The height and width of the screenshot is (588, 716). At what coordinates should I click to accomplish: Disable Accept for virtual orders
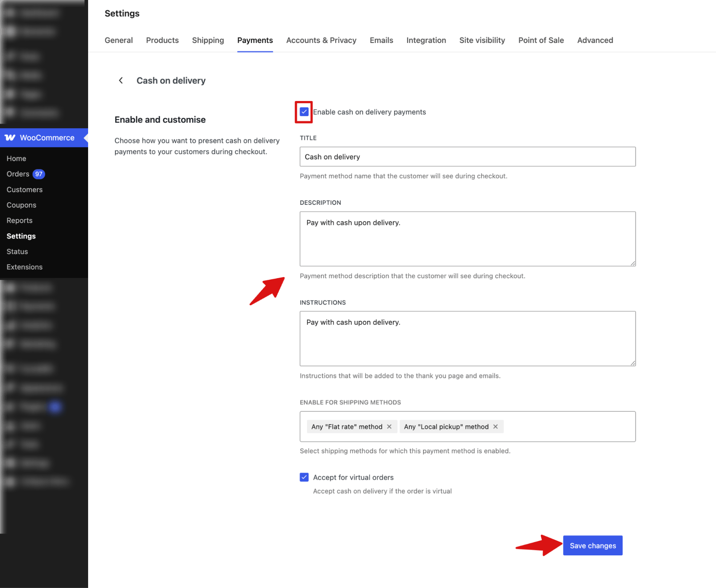click(304, 477)
